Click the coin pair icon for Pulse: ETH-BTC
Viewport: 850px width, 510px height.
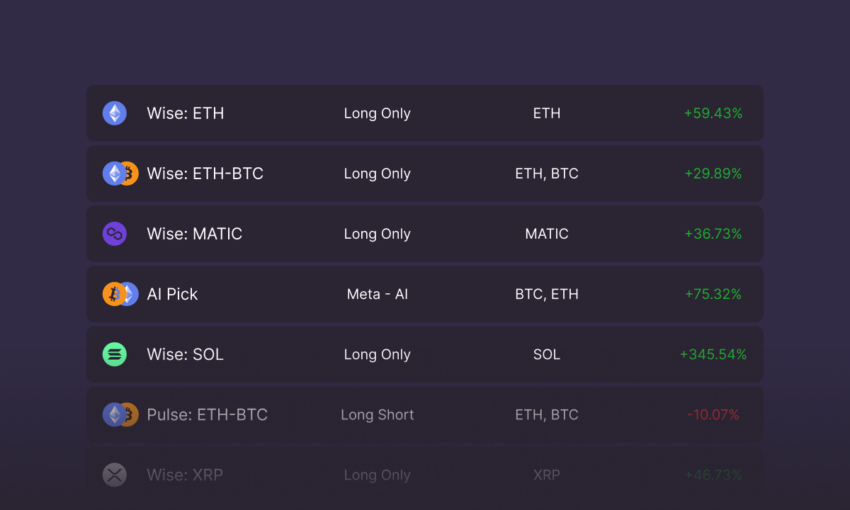[x=120, y=415]
